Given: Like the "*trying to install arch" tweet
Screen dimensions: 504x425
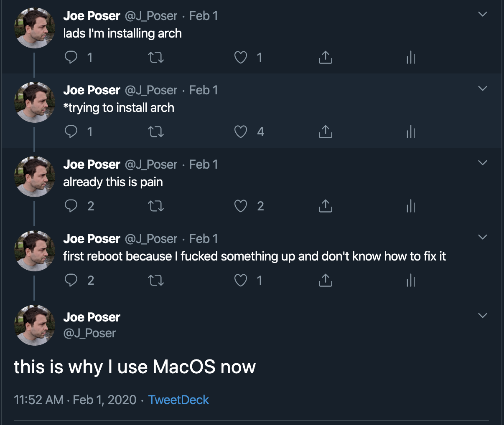Looking at the screenshot, I should 241,132.
